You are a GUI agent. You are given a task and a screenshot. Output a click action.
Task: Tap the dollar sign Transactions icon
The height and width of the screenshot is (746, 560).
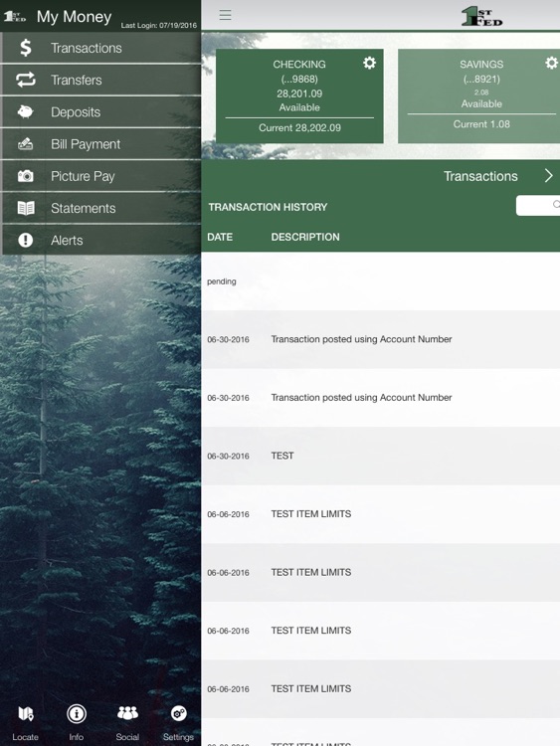[x=26, y=48]
